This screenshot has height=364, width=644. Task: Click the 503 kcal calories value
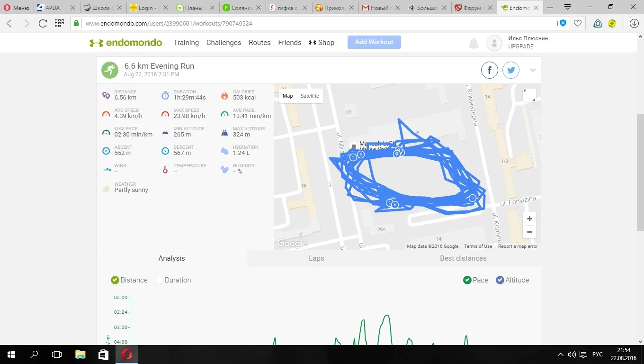click(x=244, y=98)
